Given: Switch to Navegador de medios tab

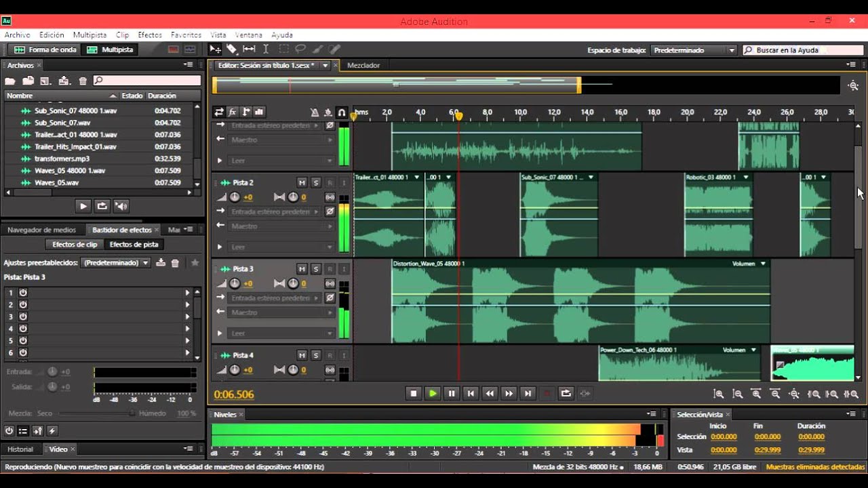Looking at the screenshot, I should (x=41, y=230).
